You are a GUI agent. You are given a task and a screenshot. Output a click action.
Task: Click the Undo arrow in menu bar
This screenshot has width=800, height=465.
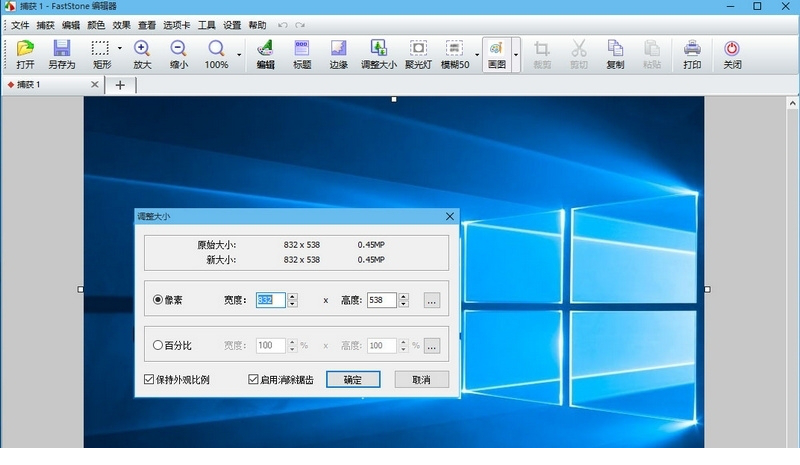(283, 25)
